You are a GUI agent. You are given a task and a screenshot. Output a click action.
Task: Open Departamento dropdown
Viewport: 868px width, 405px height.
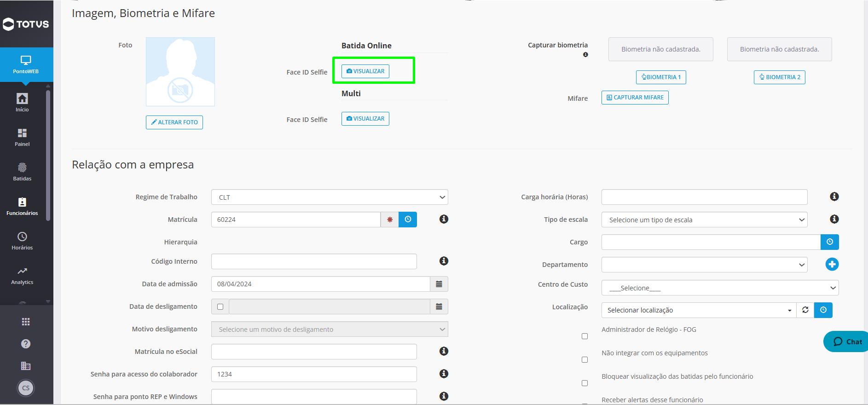click(704, 265)
